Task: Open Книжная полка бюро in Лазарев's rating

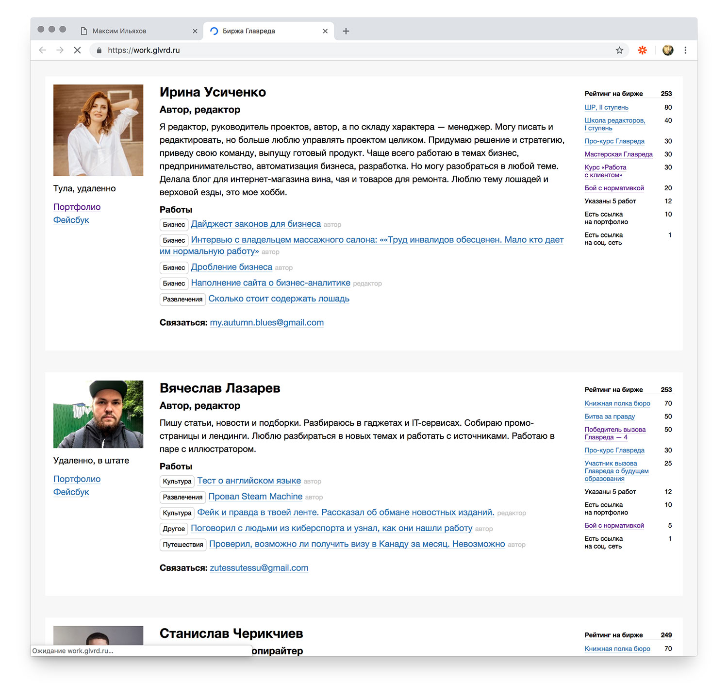Action: 617,403
